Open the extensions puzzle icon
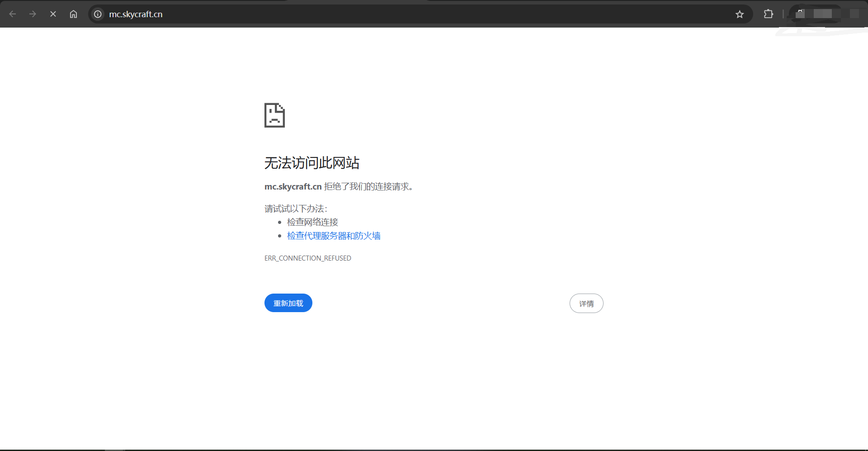This screenshot has width=868, height=451. tap(768, 14)
